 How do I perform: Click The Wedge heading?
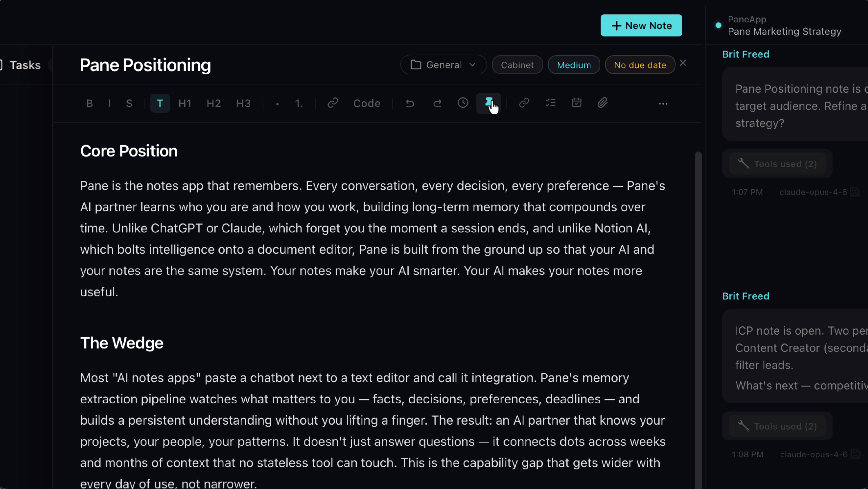pyautogui.click(x=122, y=343)
